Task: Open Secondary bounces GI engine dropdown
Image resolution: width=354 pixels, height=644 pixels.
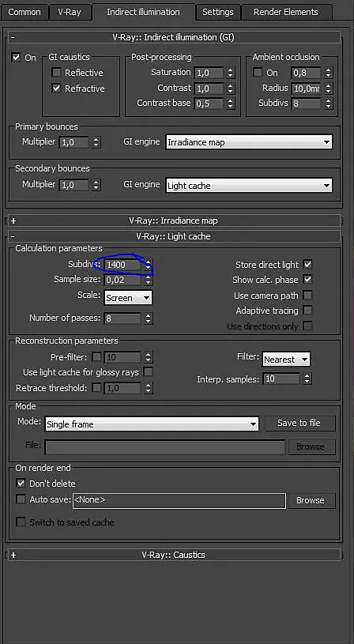Action: click(249, 185)
